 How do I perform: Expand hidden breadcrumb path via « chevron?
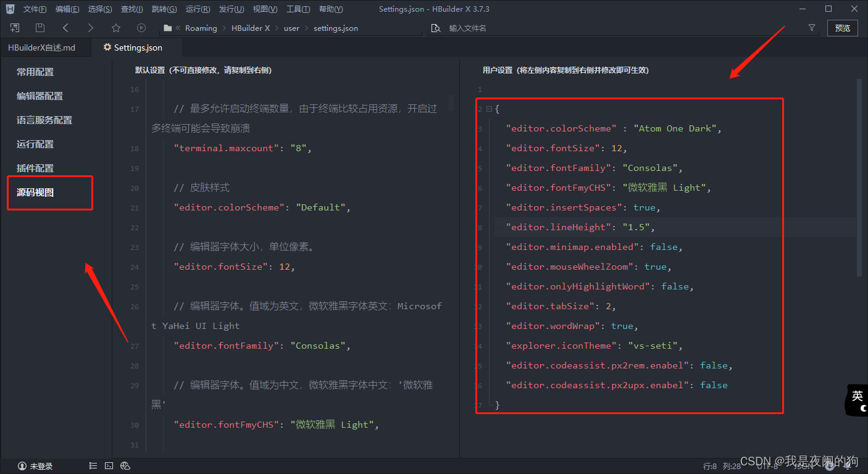pos(178,28)
